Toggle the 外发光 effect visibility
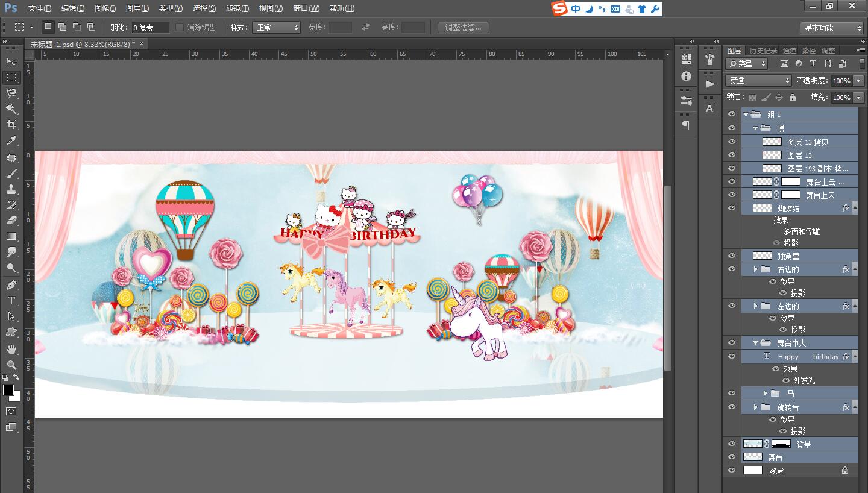The height and width of the screenshot is (493, 868). [x=786, y=380]
